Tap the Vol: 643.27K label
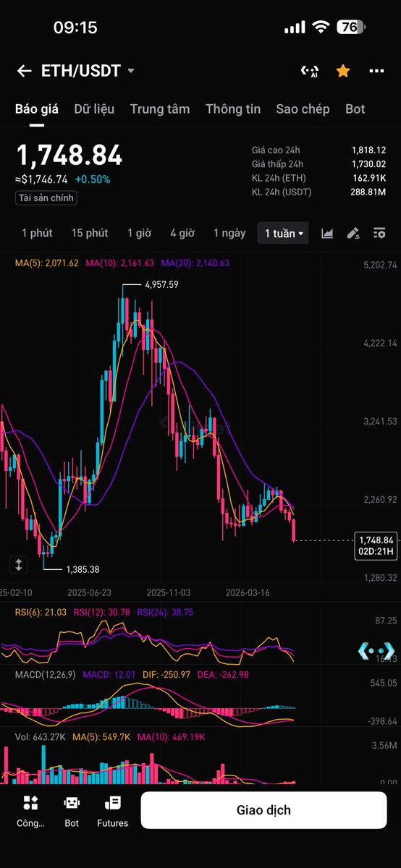The height and width of the screenshot is (868, 401). coord(42,736)
